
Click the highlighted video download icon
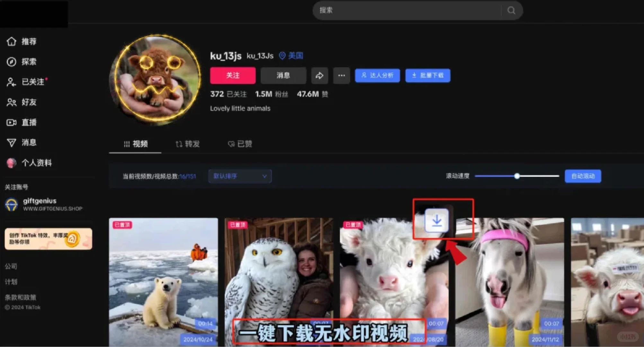tap(437, 220)
